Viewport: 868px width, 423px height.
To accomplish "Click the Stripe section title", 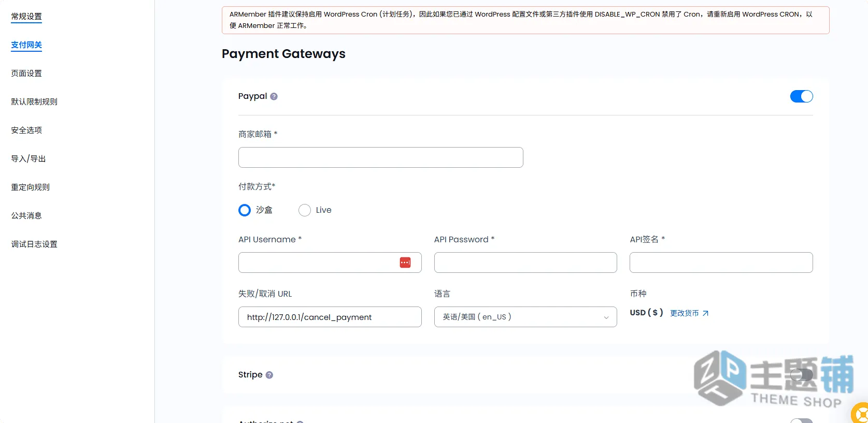I will 250,375.
